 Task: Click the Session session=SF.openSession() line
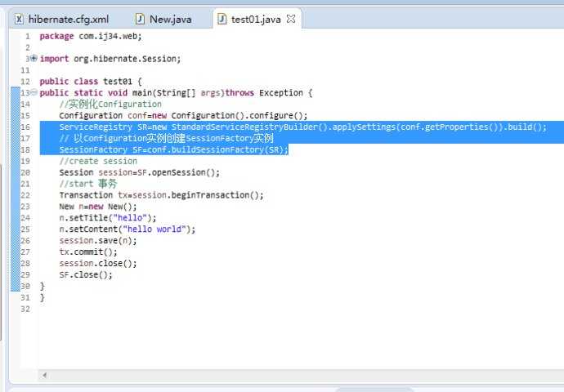pyautogui.click(x=140, y=172)
